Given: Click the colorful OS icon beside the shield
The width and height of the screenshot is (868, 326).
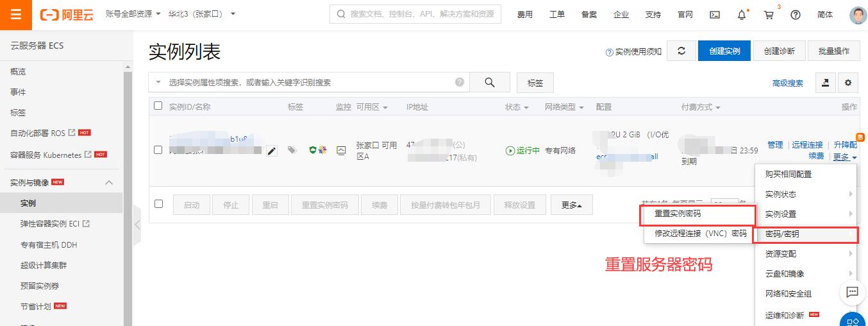Looking at the screenshot, I should point(322,150).
